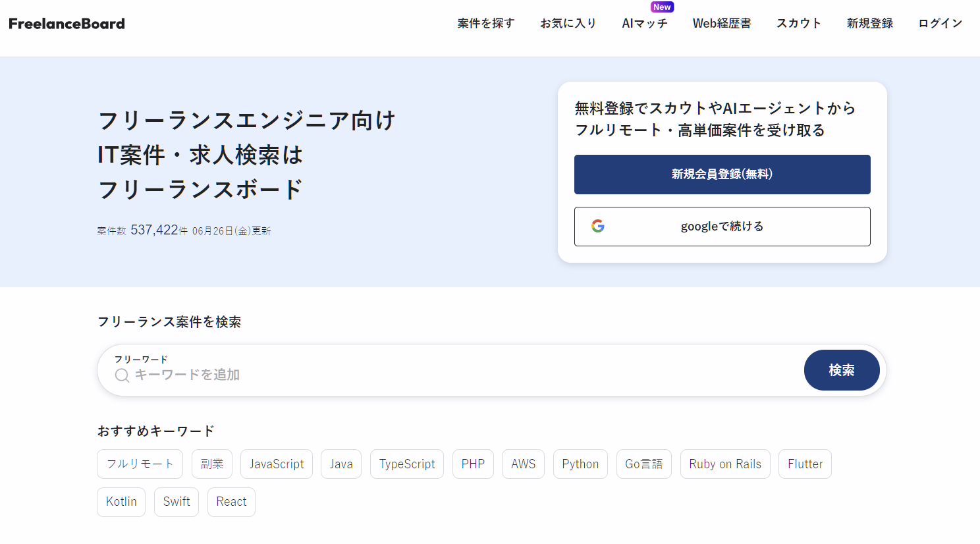Choose the Ruby on Rails keyword tag

coord(725,464)
